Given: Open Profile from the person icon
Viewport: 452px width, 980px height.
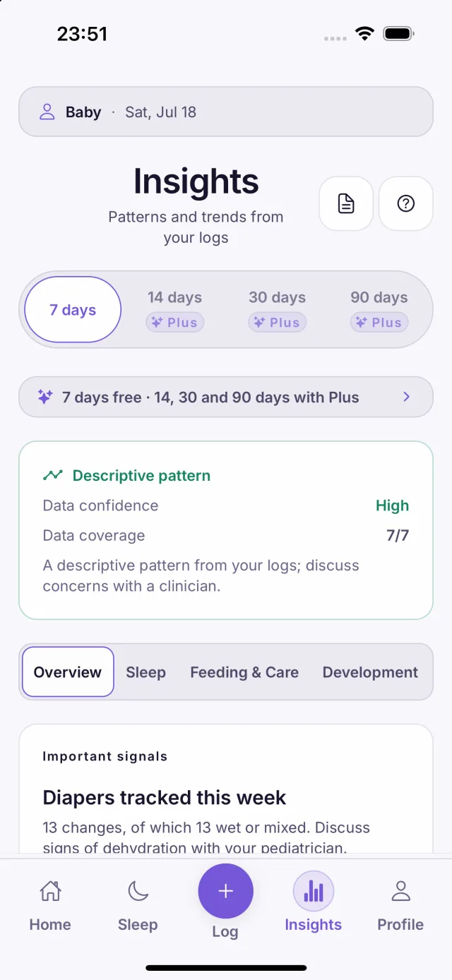Looking at the screenshot, I should [401, 891].
